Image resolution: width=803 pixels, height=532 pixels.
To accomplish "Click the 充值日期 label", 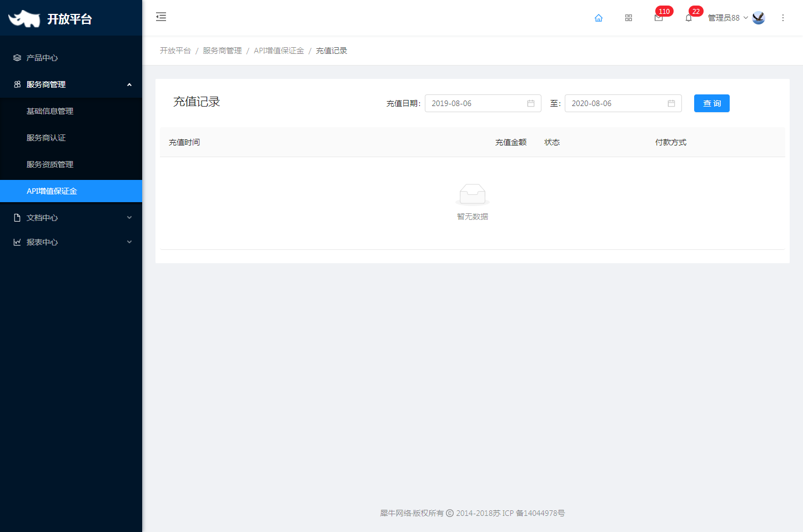I will [x=404, y=103].
